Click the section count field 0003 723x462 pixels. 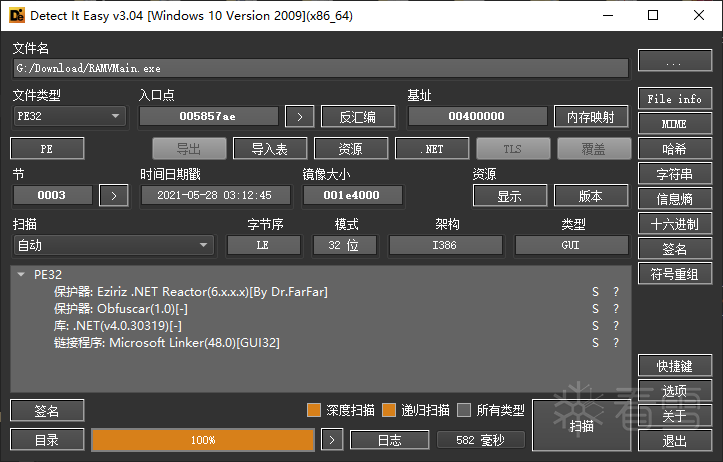[53, 195]
